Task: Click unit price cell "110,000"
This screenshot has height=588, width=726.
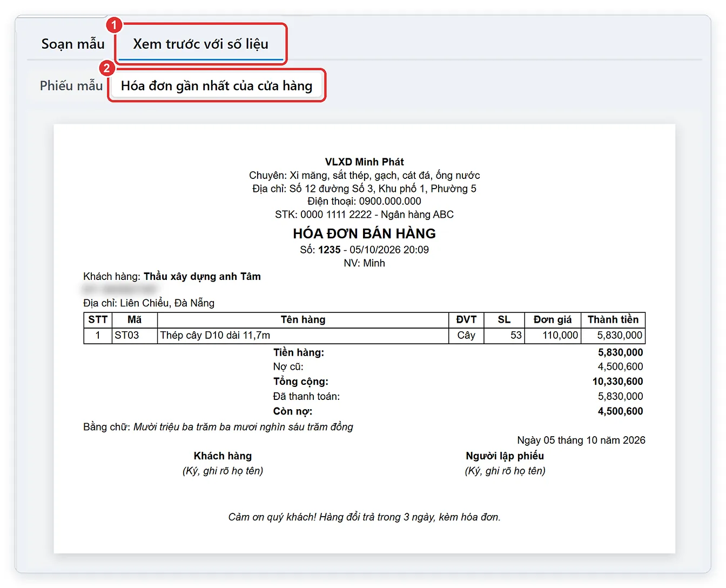Action: point(553,336)
